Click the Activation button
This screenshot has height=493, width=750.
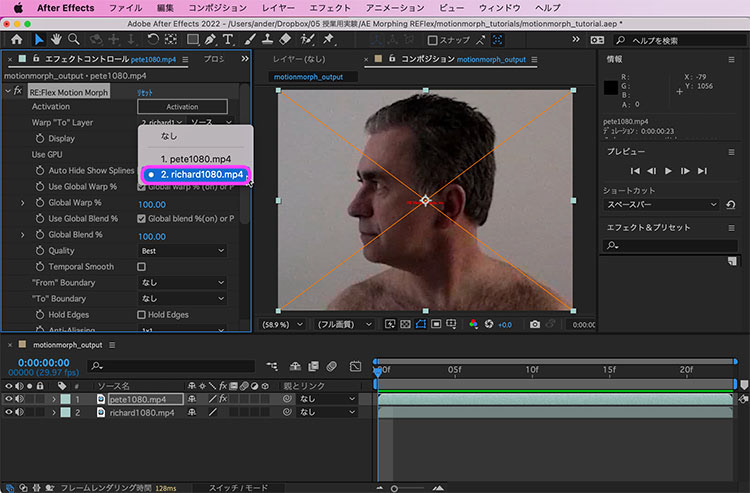point(182,107)
